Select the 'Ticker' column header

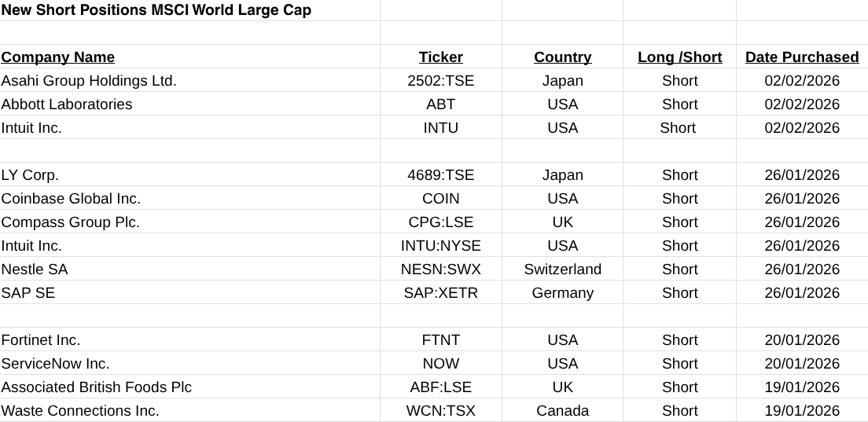[441, 57]
